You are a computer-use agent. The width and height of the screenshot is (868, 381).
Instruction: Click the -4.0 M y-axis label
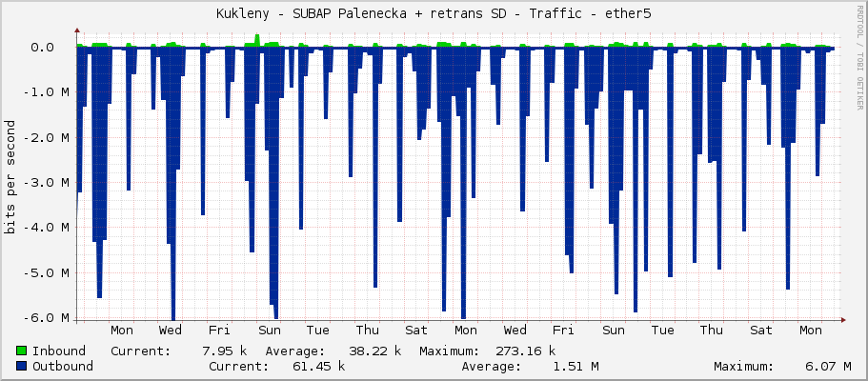[x=47, y=227]
